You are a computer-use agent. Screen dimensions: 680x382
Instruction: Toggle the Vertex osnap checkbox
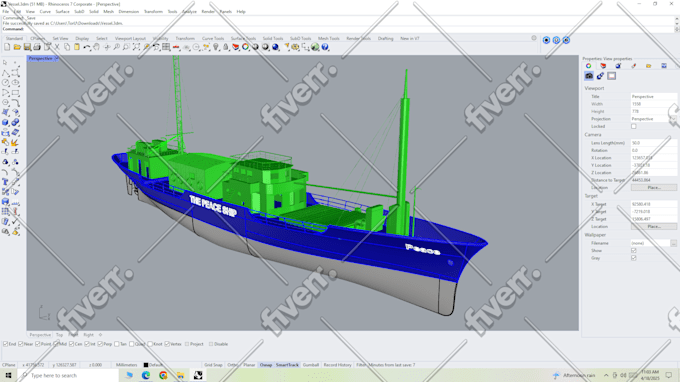(x=167, y=344)
